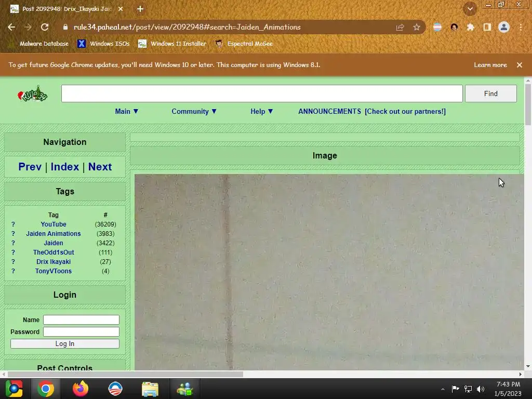The width and height of the screenshot is (532, 399).
Task: Open the Action Center flag icon
Action: coord(455,389)
